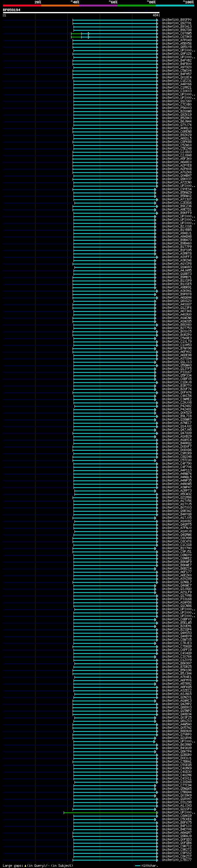Select hit label UniRef100_Q9FUZ6
197x868 pixels.
coord(176,54)
